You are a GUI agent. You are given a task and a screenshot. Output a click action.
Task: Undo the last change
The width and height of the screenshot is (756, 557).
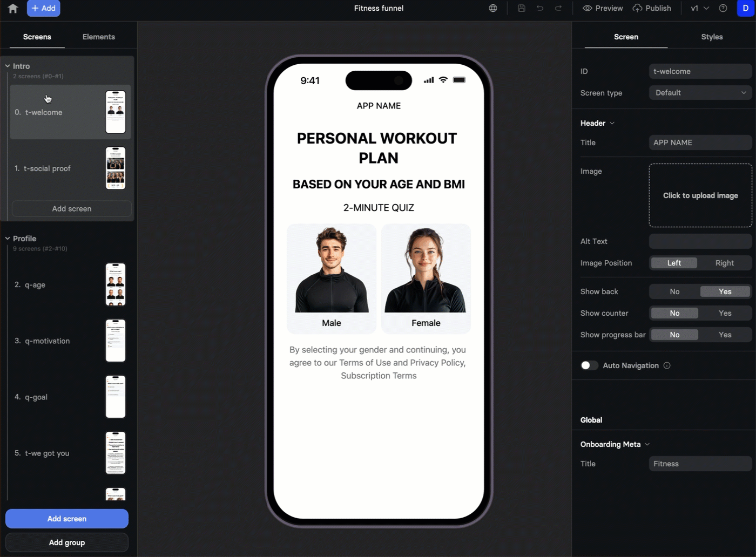(539, 8)
